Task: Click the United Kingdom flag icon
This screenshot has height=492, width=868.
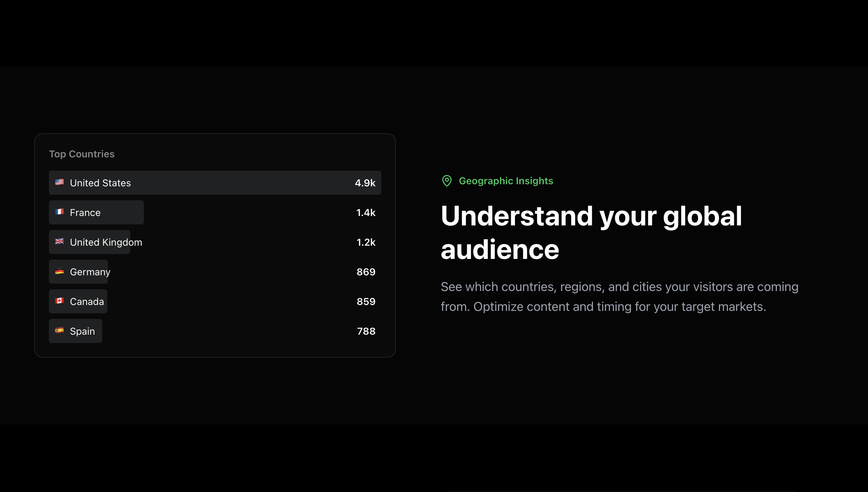Action: (x=59, y=241)
